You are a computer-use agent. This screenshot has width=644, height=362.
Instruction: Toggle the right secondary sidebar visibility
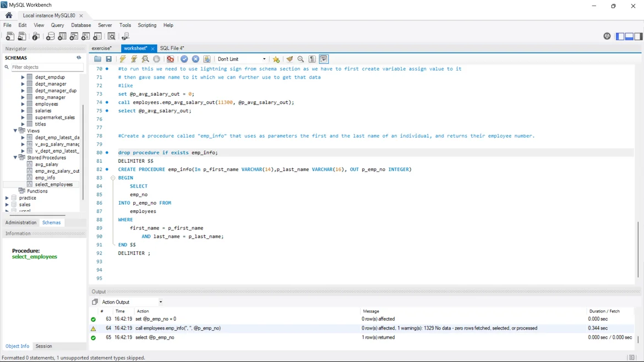pos(638,36)
